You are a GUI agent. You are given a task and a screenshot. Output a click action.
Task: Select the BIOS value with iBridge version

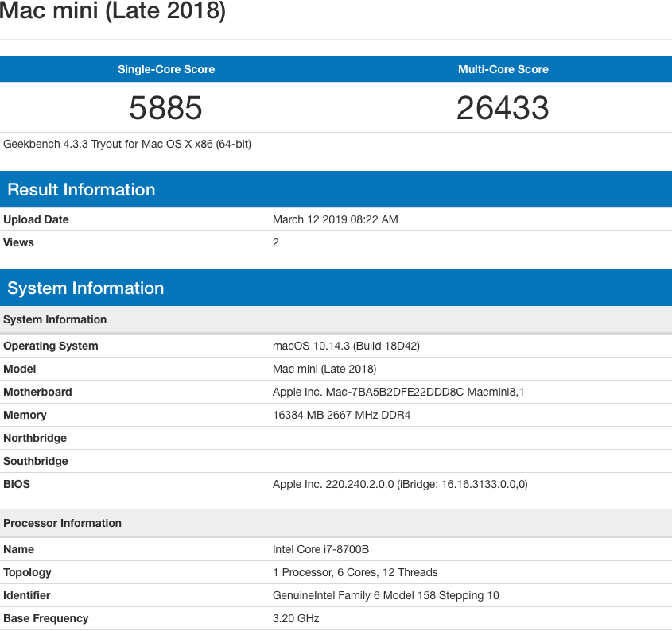point(400,485)
